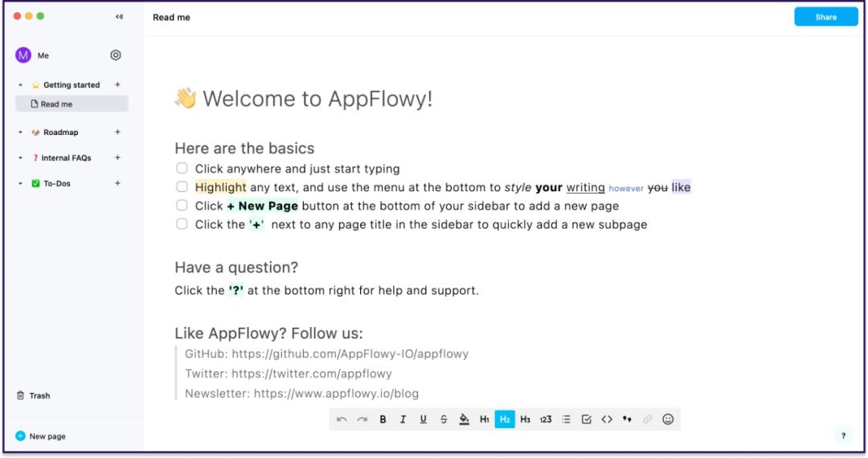Click the text 'Click the ? at the bottom right'

pos(326,290)
